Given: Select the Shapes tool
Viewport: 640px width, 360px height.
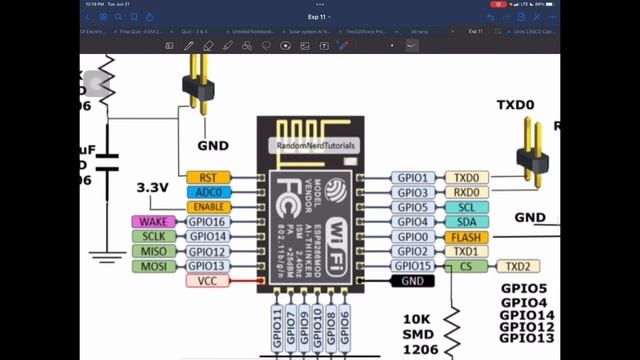Looking at the screenshot, I should [x=247, y=46].
